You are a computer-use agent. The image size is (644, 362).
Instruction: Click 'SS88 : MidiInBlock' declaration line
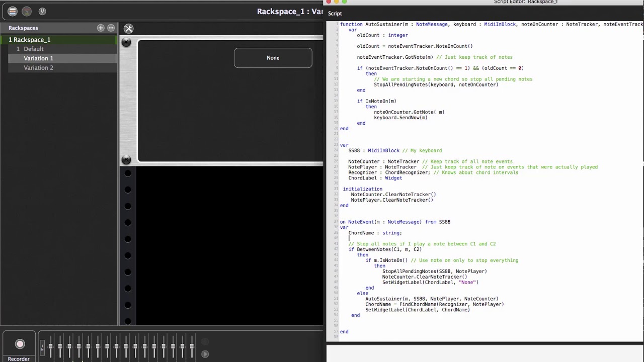(x=395, y=150)
